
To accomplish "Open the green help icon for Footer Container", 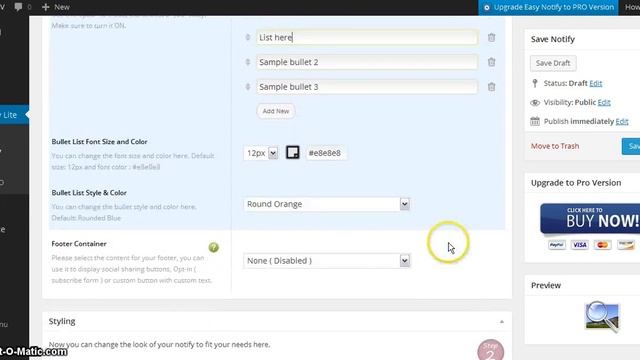I will pos(213,247).
